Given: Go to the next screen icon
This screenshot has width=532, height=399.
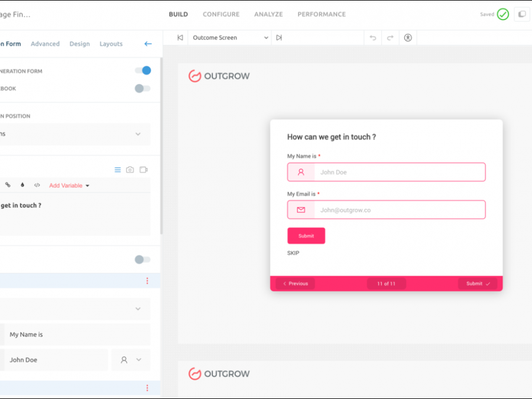Looking at the screenshot, I should (x=279, y=38).
